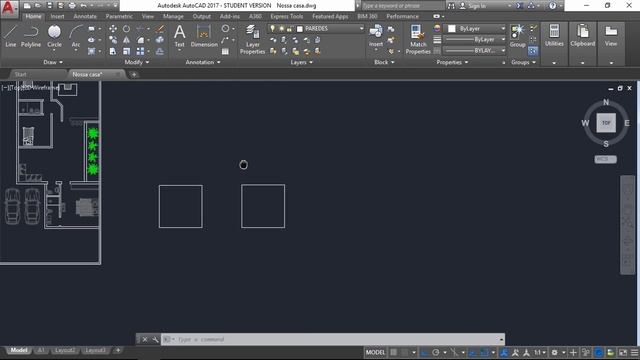This screenshot has width=640, height=360.
Task: Toggle polar tracking in status bar
Action: tap(436, 352)
